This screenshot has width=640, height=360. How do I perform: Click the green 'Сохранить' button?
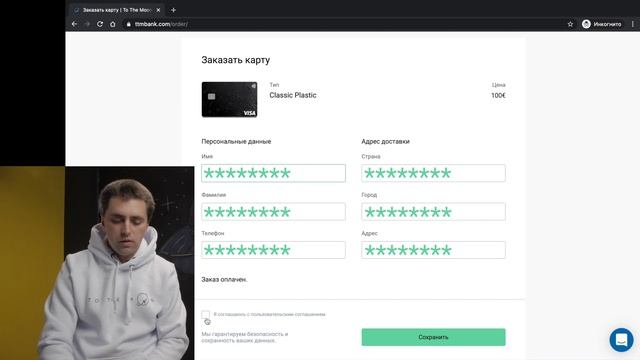tap(433, 337)
